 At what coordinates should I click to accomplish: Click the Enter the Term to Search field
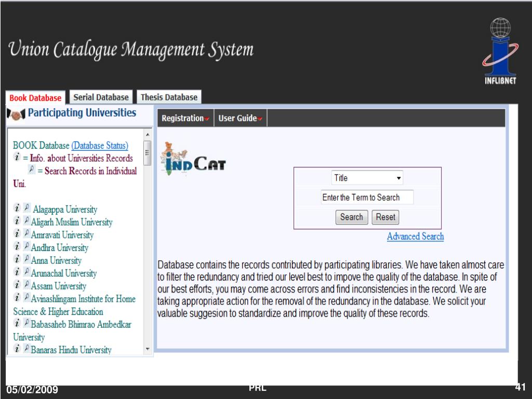pyautogui.click(x=367, y=197)
